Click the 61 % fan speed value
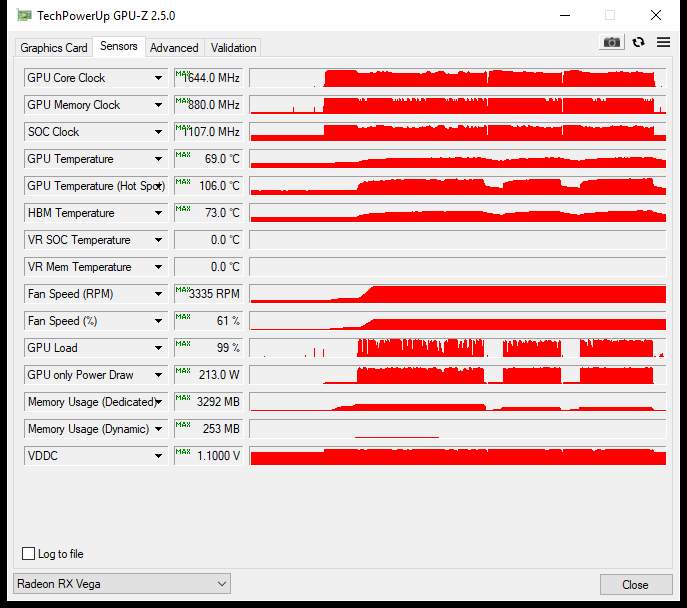Screen dimensions: 687x608 point(209,321)
